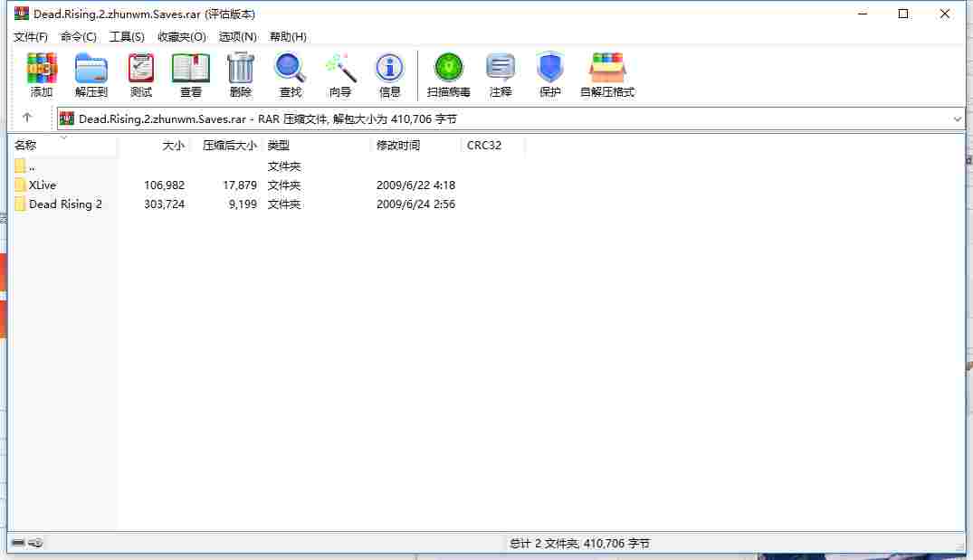The height and width of the screenshot is (560, 973).
Task: Sort by 大小 column header
Action: (173, 145)
